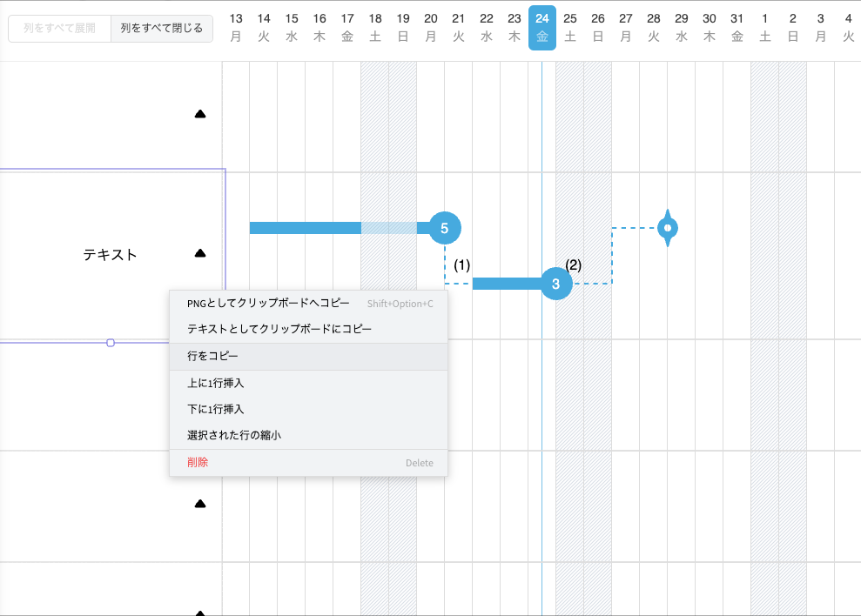Click the highlighted today date 24 金
This screenshot has height=616, width=861.
point(542,30)
